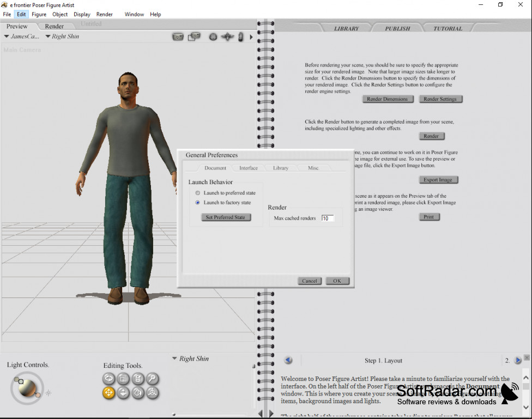532x419 pixels.
Task: Click the Render Settings button
Action: point(440,99)
